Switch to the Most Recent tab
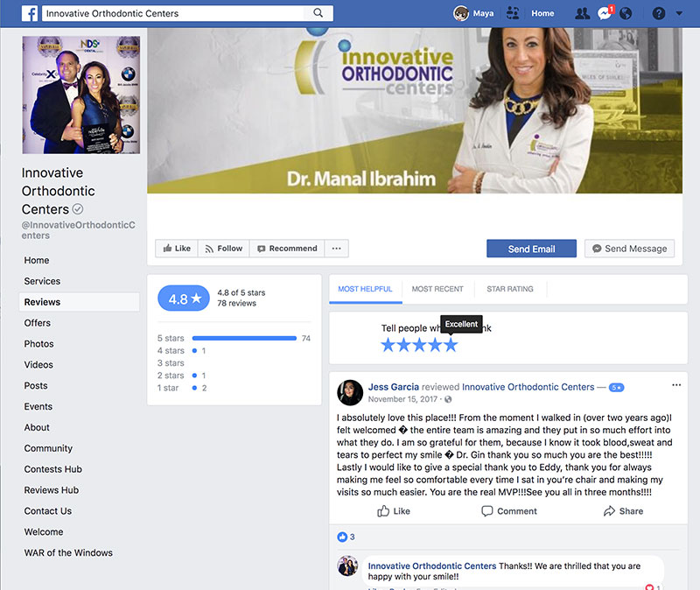The height and width of the screenshot is (590, 700). (x=437, y=289)
